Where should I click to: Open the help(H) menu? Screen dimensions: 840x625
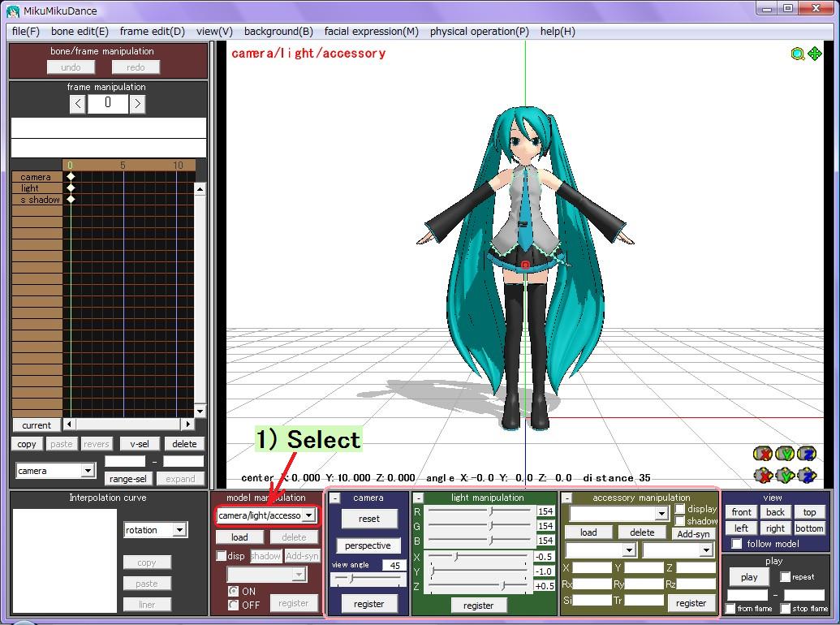(558, 32)
